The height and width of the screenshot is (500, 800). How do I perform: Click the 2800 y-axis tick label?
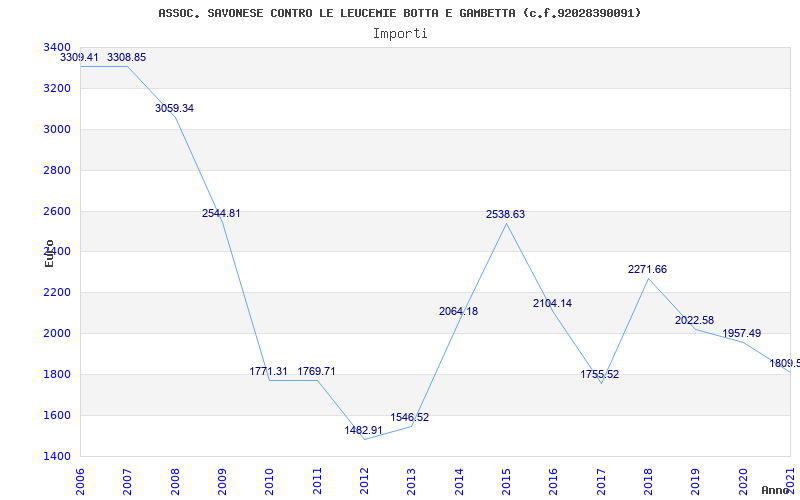tap(58, 170)
